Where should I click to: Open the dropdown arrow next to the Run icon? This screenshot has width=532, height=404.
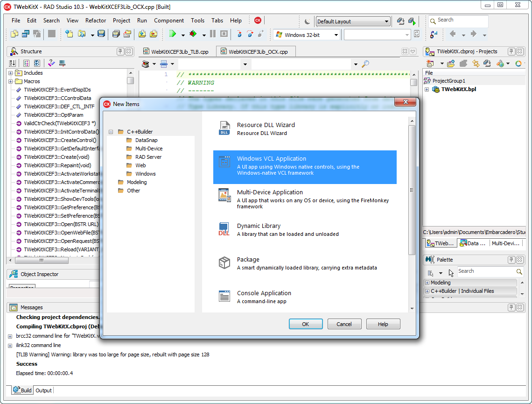[183, 35]
